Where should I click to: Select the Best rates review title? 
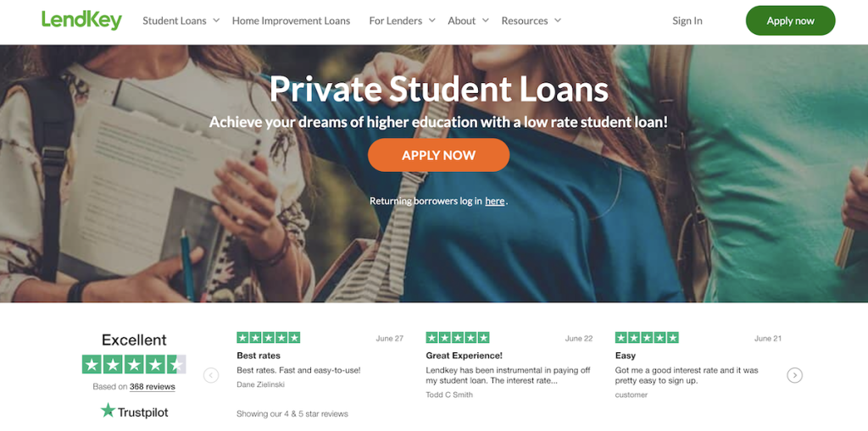tap(259, 356)
